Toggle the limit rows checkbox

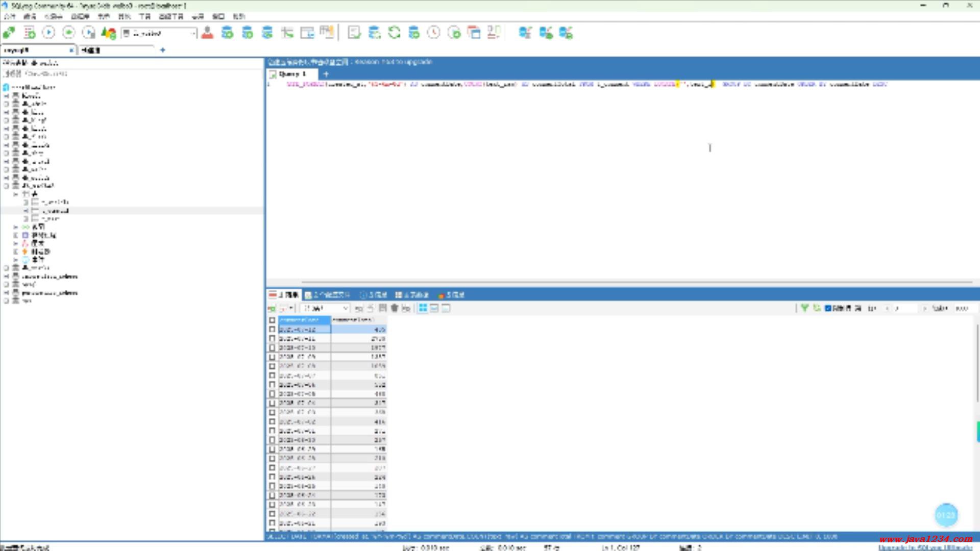[828, 308]
